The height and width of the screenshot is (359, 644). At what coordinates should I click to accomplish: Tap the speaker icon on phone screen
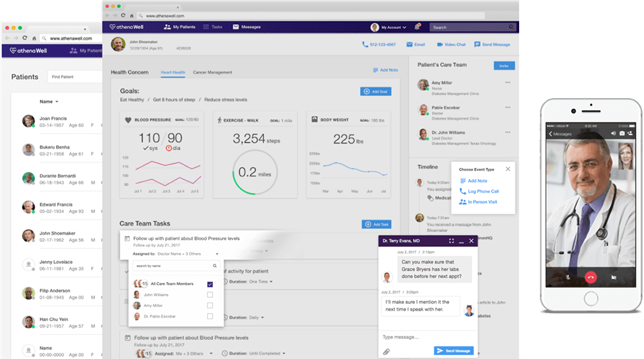(x=613, y=133)
